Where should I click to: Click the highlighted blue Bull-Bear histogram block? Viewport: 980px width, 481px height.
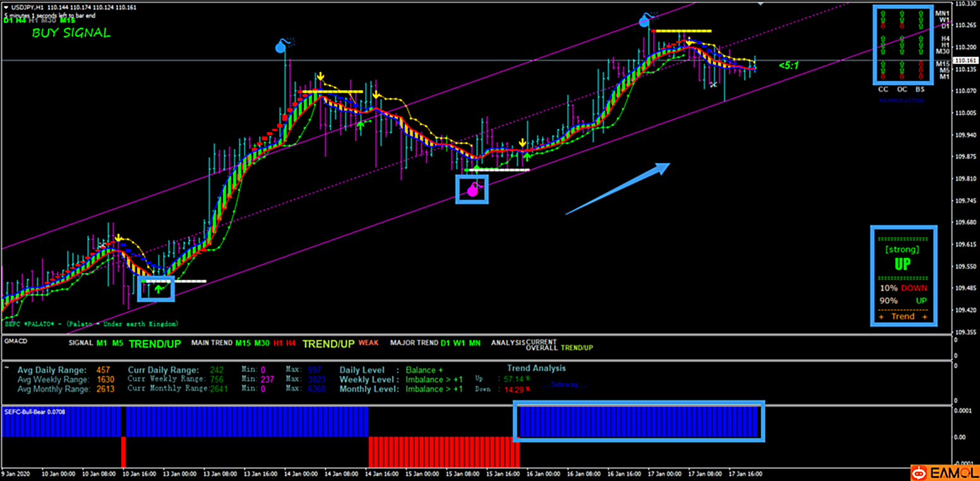click(x=638, y=422)
